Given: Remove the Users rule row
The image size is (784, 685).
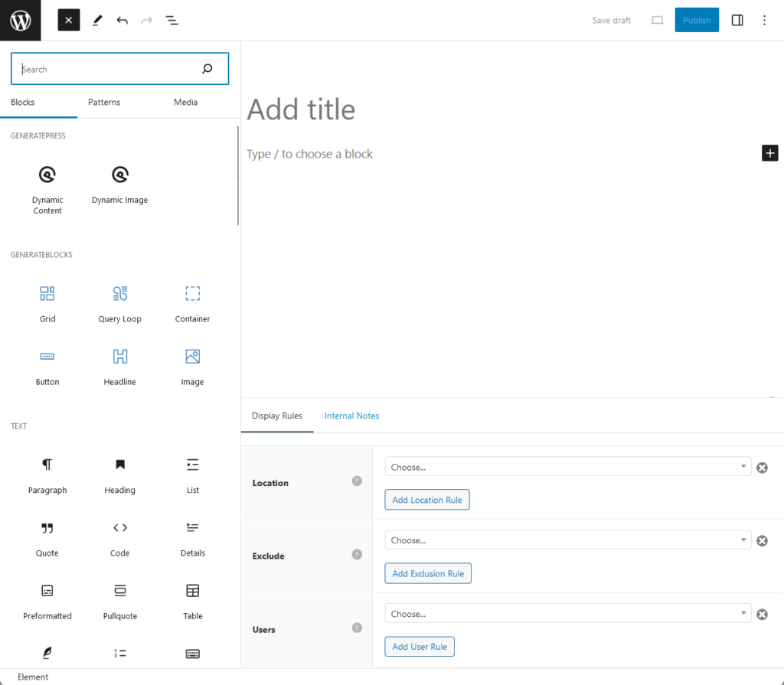Looking at the screenshot, I should (762, 614).
